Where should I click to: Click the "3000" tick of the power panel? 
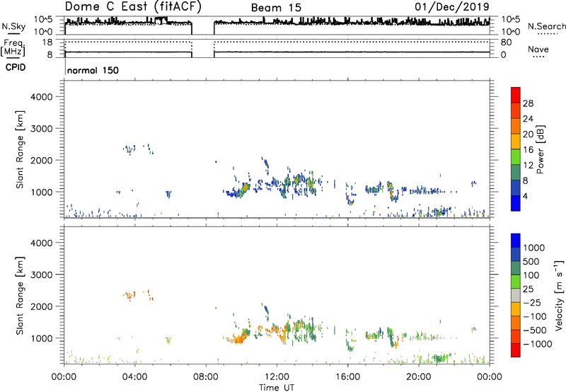pyautogui.click(x=41, y=129)
